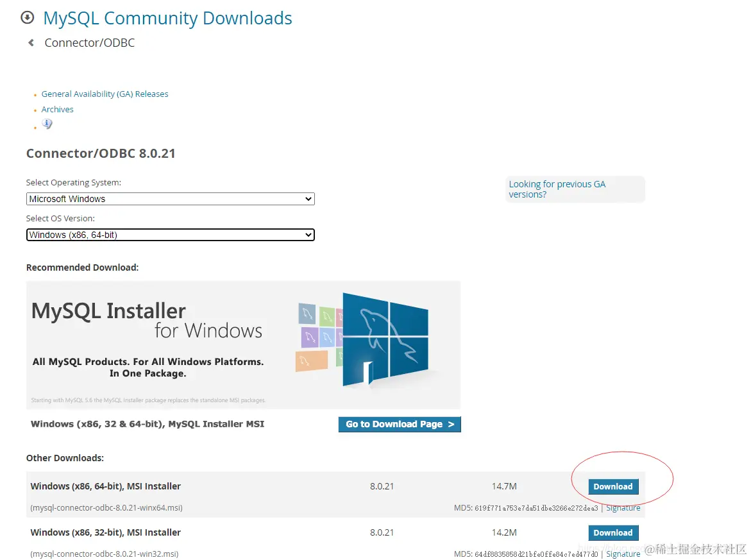Click Windows (x86, 32-bit), MSI Installer text
This screenshot has width=751, height=560.
pos(105,532)
